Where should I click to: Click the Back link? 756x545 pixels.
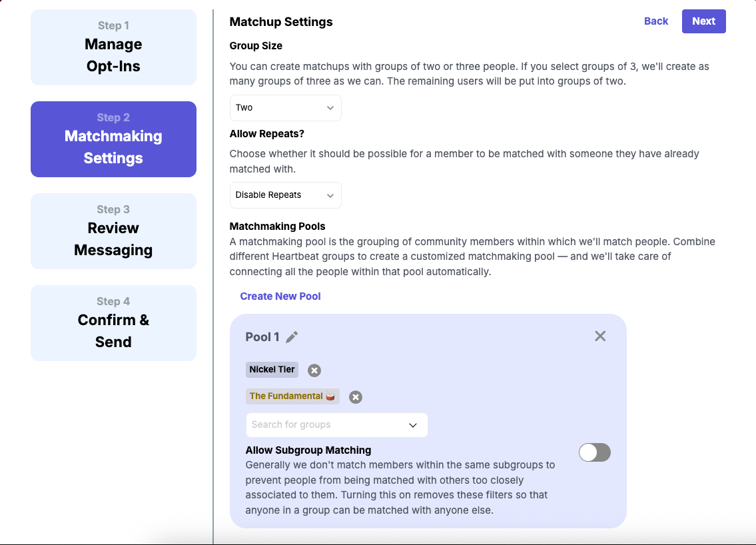(x=655, y=21)
